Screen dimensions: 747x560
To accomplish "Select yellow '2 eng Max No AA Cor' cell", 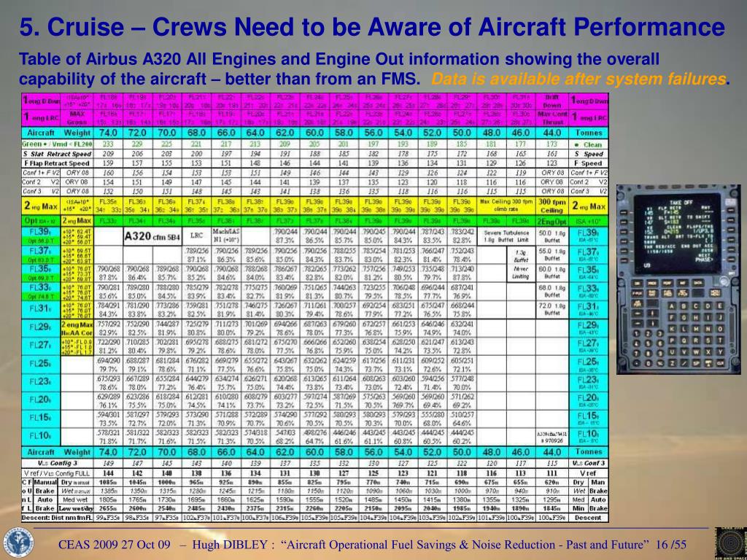I will tap(77, 327).
